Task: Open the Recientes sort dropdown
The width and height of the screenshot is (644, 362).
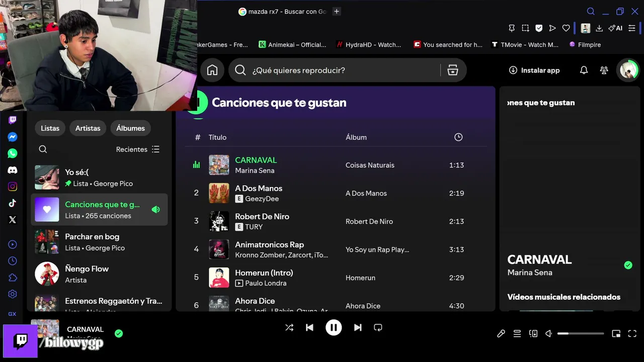Action: click(x=138, y=149)
